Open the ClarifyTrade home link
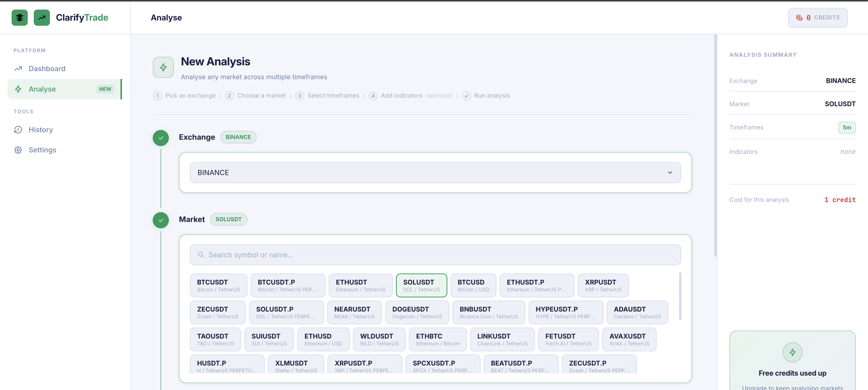Viewport: 868px width, 390px height. 82,18
